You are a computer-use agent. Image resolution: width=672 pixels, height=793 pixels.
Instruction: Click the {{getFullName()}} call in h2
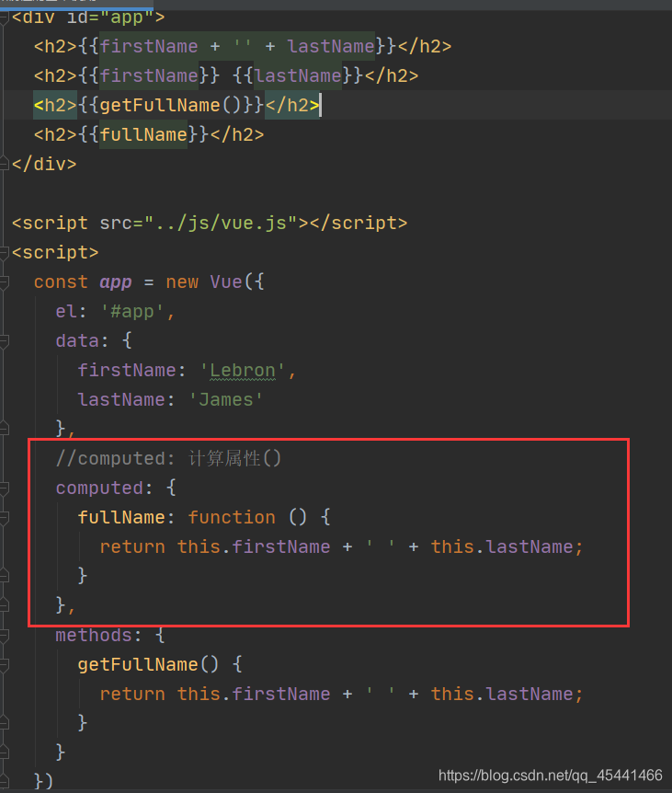pyautogui.click(x=171, y=105)
